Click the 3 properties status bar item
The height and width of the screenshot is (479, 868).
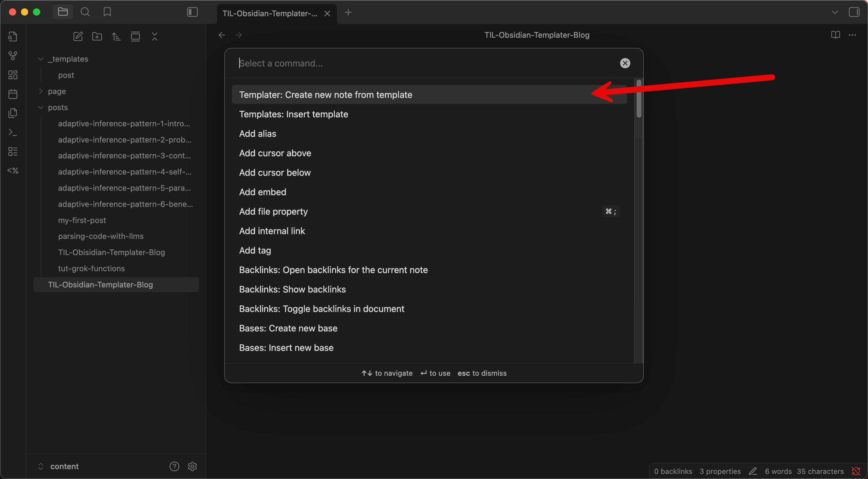(x=720, y=471)
